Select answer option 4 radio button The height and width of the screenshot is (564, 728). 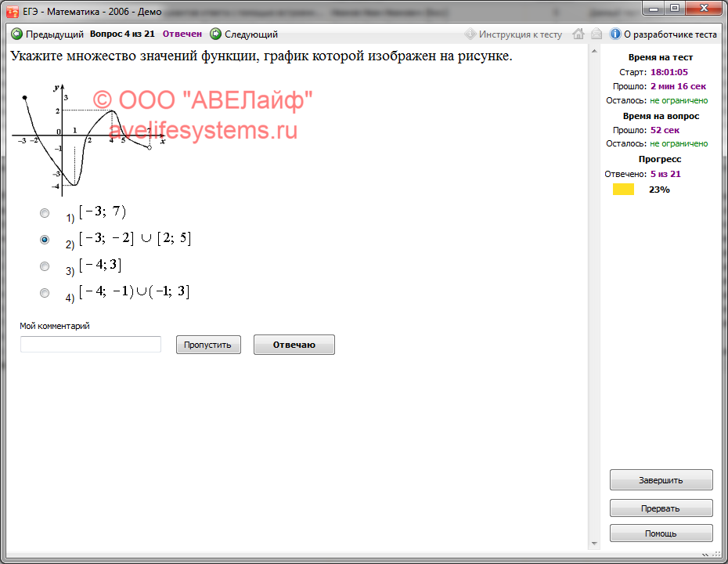(45, 293)
